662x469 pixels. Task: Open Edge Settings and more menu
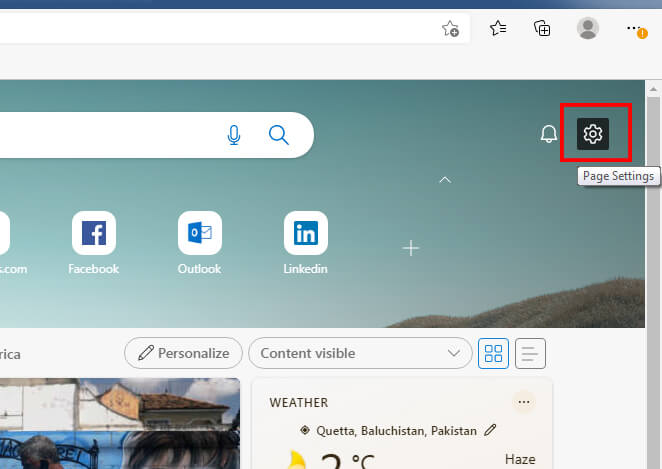(x=635, y=29)
